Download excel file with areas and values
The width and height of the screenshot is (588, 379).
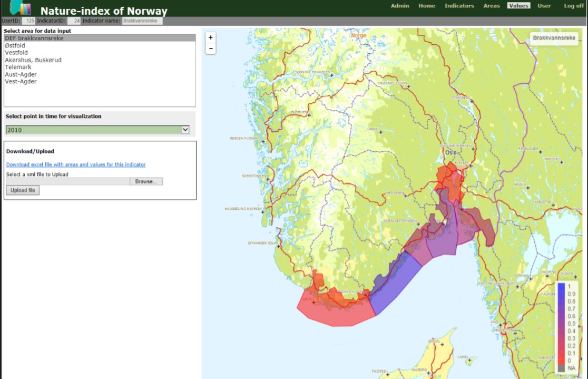click(x=76, y=164)
